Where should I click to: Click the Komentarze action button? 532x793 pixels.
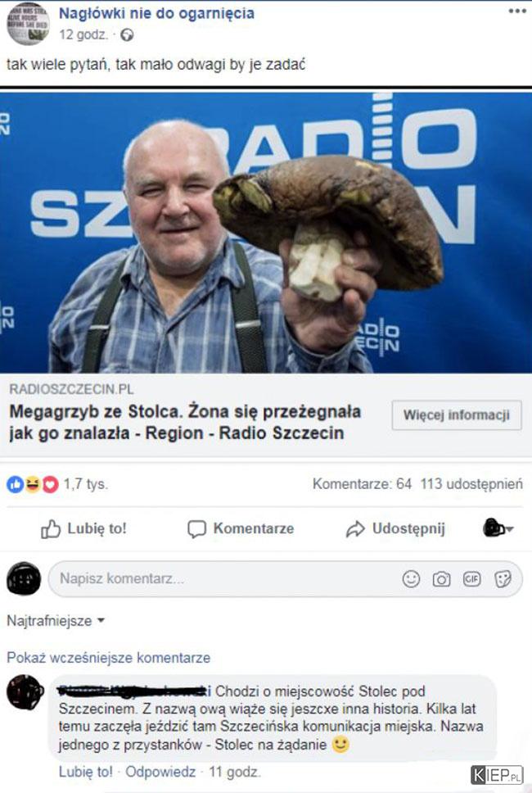(241, 529)
